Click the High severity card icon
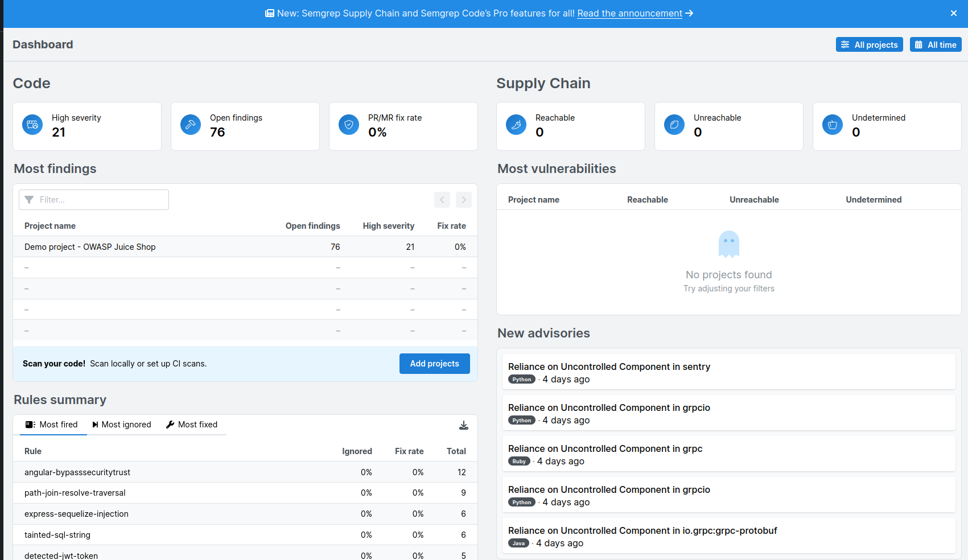The height and width of the screenshot is (560, 968). [x=32, y=125]
